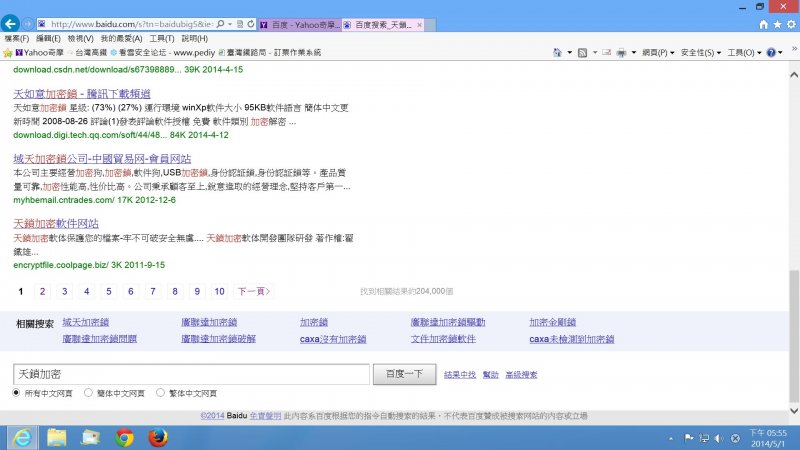This screenshot has height=450, width=800.
Task: Open the 我的最愛(A) menu
Action: click(x=121, y=38)
